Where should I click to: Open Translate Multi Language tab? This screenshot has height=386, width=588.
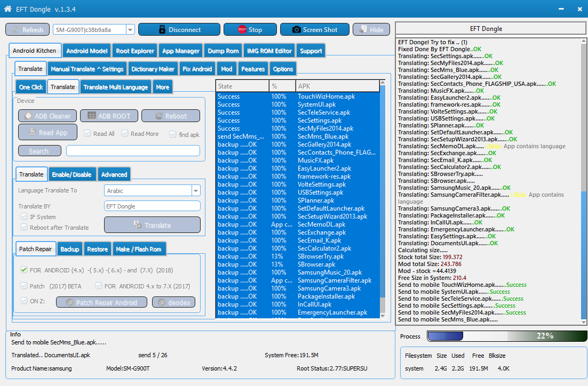(x=115, y=87)
